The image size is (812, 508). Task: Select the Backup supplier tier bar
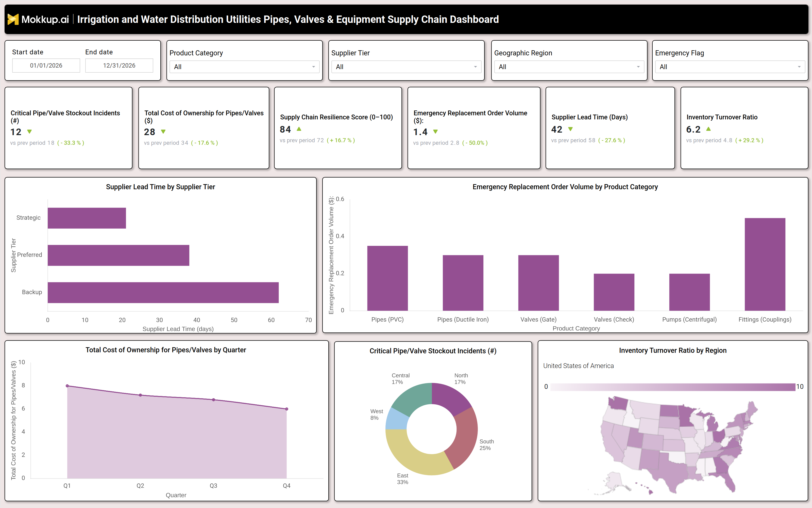[x=163, y=293]
